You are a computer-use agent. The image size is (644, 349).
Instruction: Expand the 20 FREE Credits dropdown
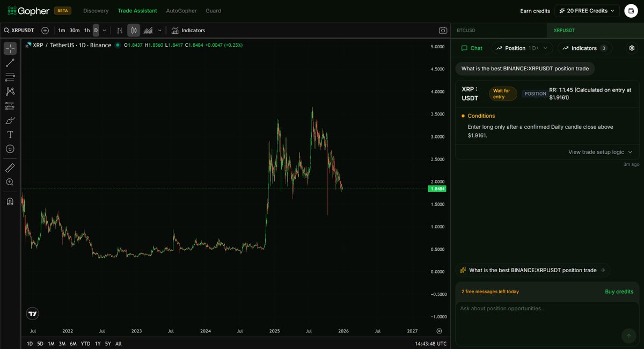click(x=587, y=11)
